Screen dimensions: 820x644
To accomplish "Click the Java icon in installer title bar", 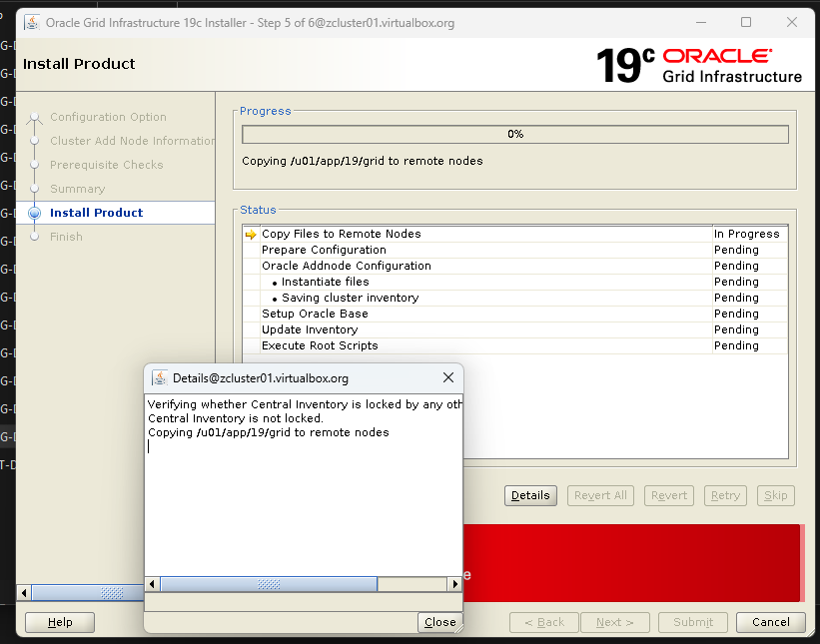I will (32, 23).
